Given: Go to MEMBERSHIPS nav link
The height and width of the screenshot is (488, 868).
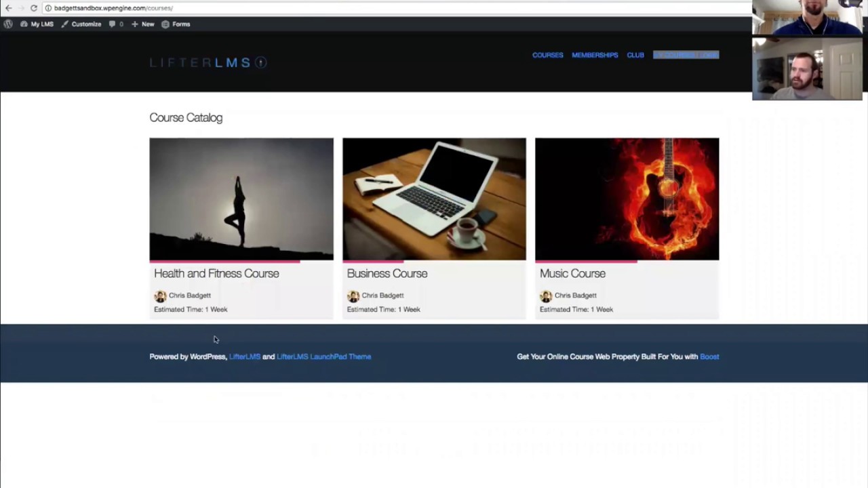Looking at the screenshot, I should click(595, 55).
